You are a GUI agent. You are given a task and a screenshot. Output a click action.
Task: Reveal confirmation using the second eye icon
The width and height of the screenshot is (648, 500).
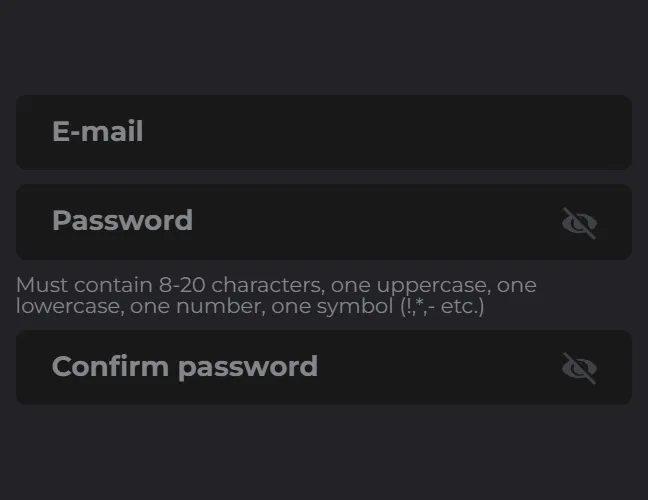coord(579,368)
